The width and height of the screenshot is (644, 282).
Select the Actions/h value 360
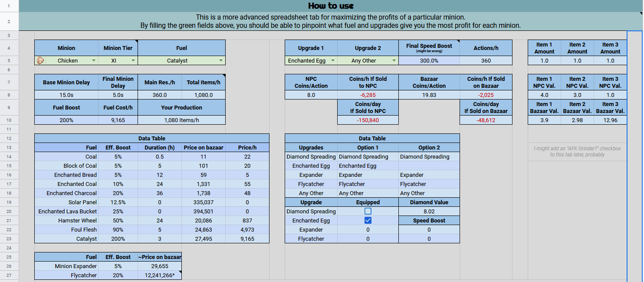pos(486,60)
